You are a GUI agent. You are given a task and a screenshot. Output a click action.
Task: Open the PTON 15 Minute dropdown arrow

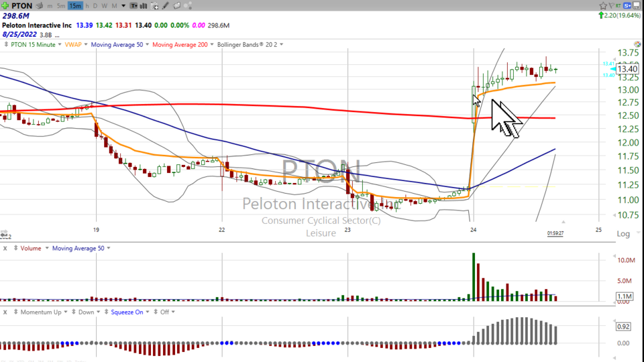tap(60, 44)
